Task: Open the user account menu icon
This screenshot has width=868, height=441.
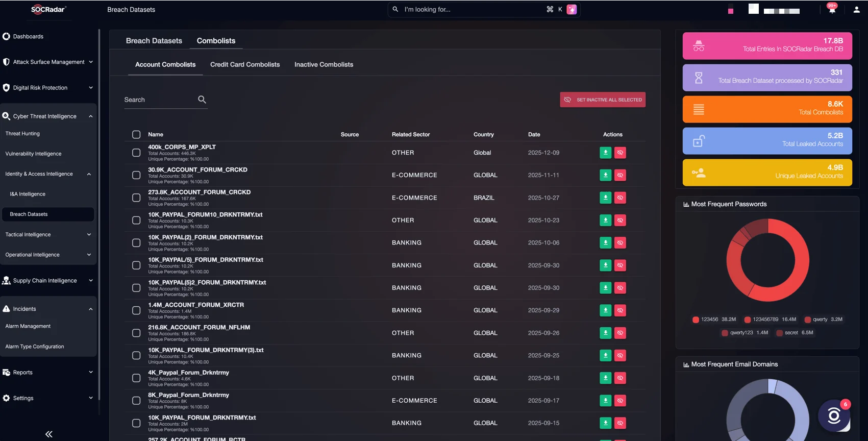Action: [x=857, y=9]
